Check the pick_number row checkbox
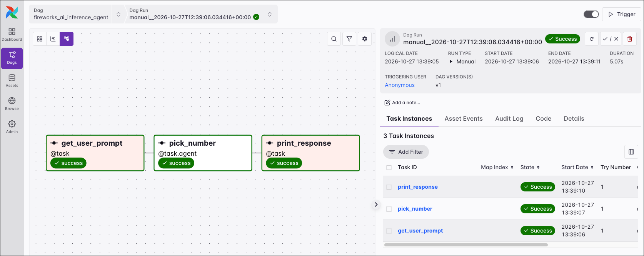The width and height of the screenshot is (644, 256). [x=389, y=209]
